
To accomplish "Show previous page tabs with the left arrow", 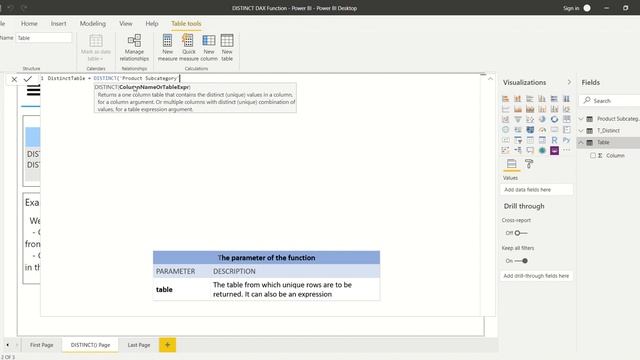I will pyautogui.click(x=7, y=345).
